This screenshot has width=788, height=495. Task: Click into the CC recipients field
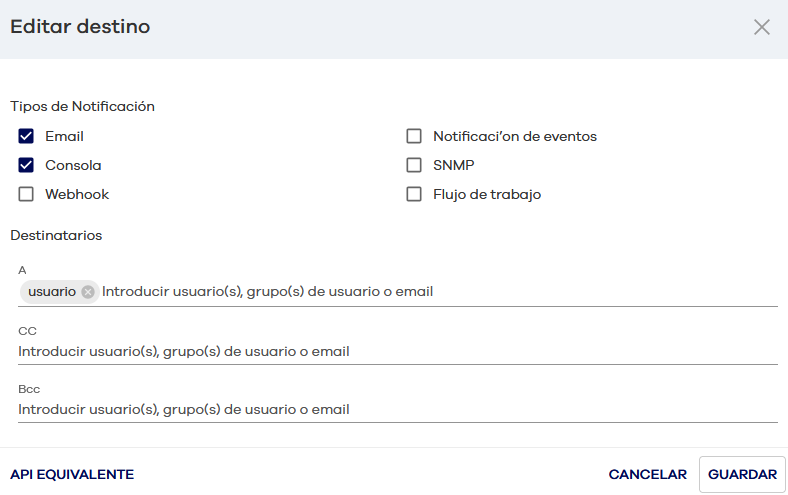(x=398, y=351)
